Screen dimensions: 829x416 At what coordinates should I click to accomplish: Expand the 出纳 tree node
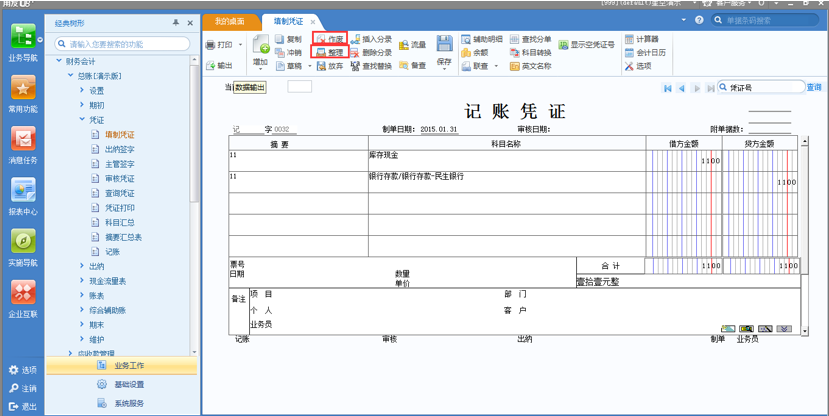82,265
